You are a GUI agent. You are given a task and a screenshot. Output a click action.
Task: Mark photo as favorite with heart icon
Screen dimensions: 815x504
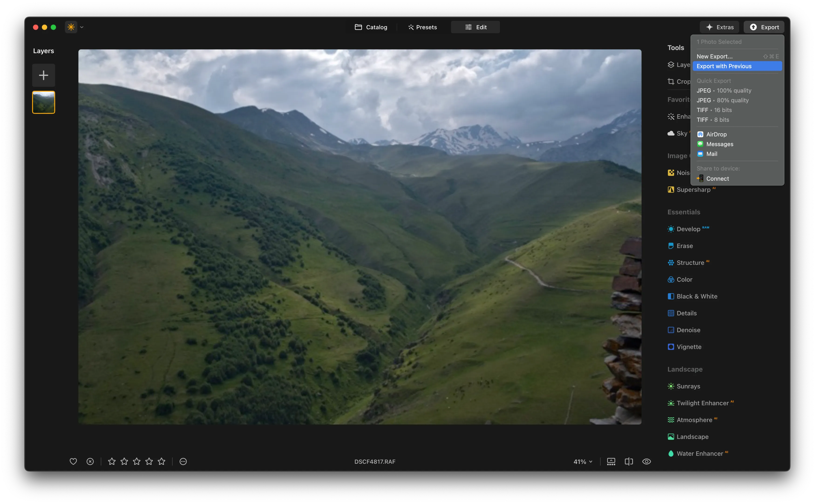[73, 461]
